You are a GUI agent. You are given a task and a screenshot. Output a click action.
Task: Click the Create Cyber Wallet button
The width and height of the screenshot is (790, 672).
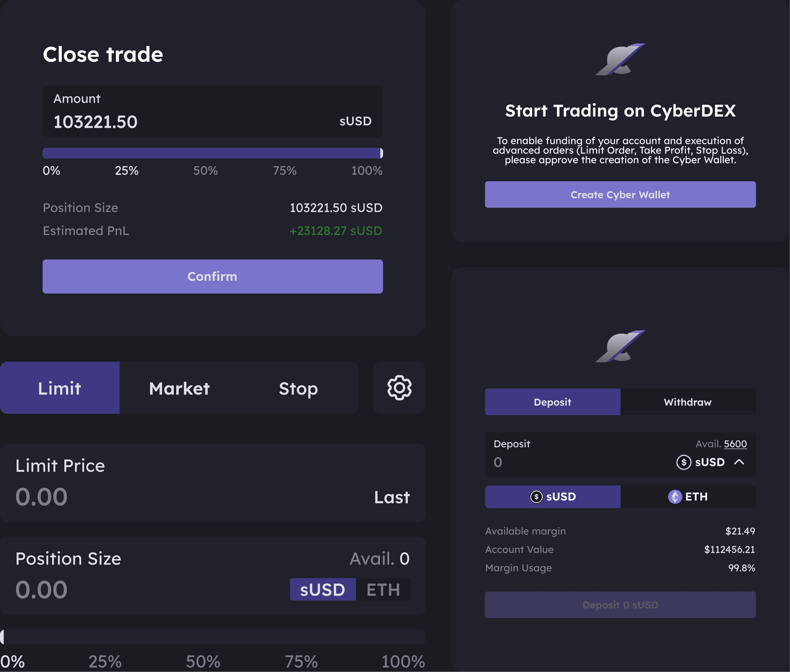tap(620, 194)
